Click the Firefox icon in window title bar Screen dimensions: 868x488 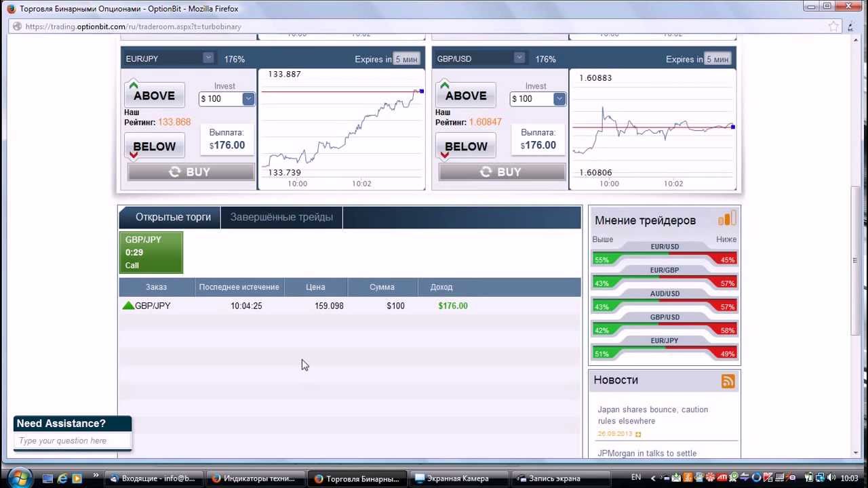tap(11, 9)
